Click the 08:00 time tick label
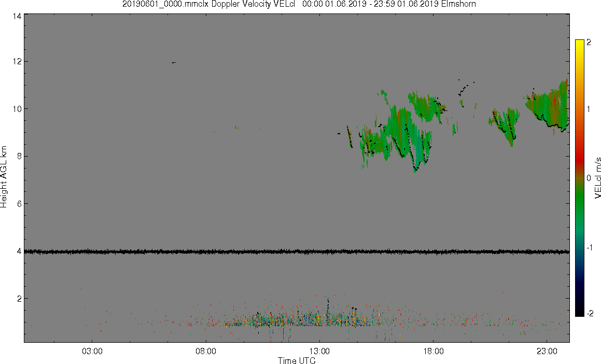The height and width of the screenshot is (364, 601). (x=206, y=352)
